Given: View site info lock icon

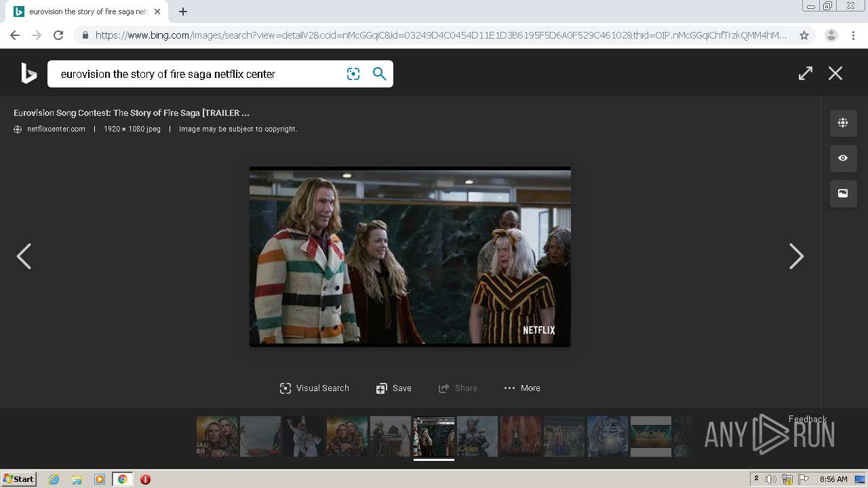Looking at the screenshot, I should 85,35.
